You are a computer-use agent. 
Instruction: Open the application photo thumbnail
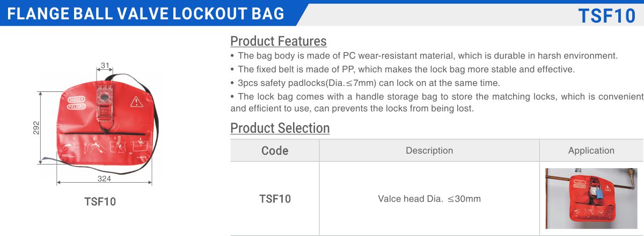(x=591, y=198)
